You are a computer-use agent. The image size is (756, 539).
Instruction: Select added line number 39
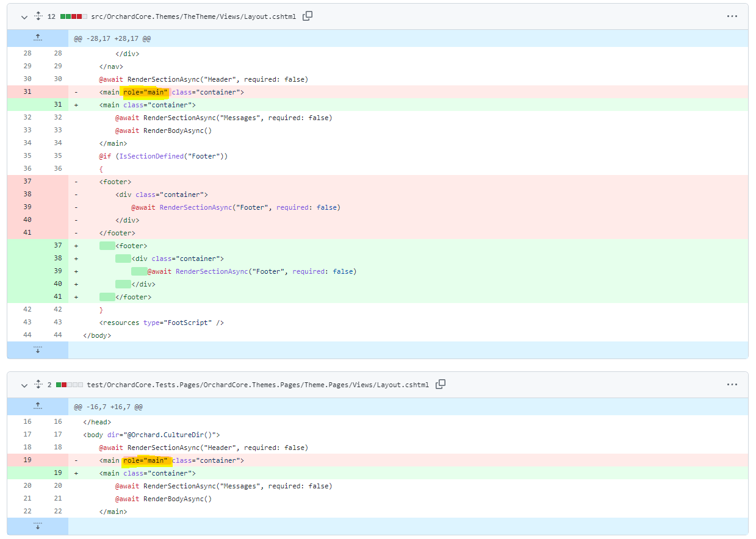58,271
